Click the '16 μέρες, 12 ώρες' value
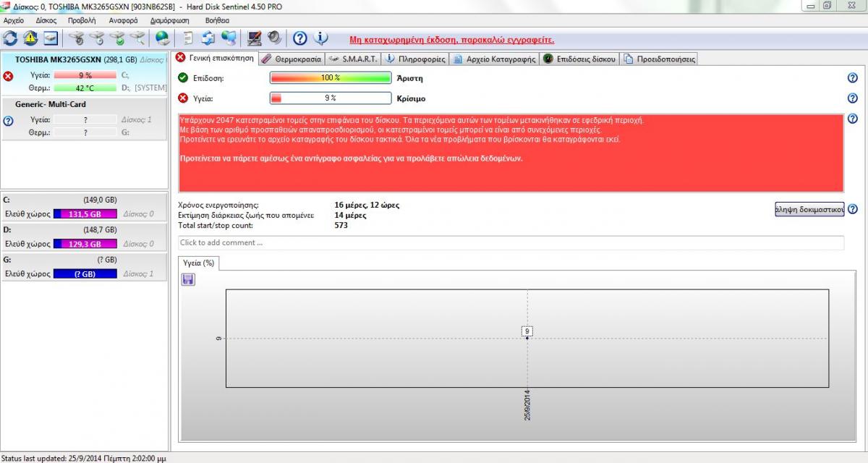 (x=367, y=205)
